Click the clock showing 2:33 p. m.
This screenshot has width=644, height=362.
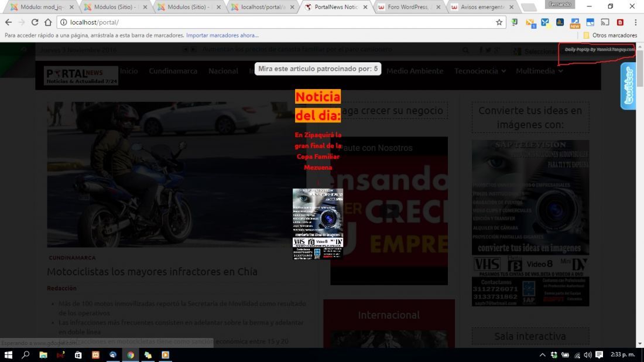pos(623,354)
